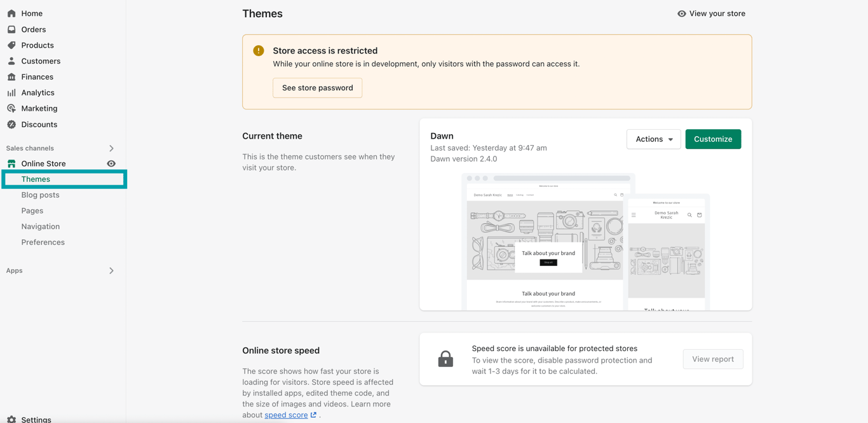Click the green Customize button
Screen dimensions: 868x423
coord(713,139)
